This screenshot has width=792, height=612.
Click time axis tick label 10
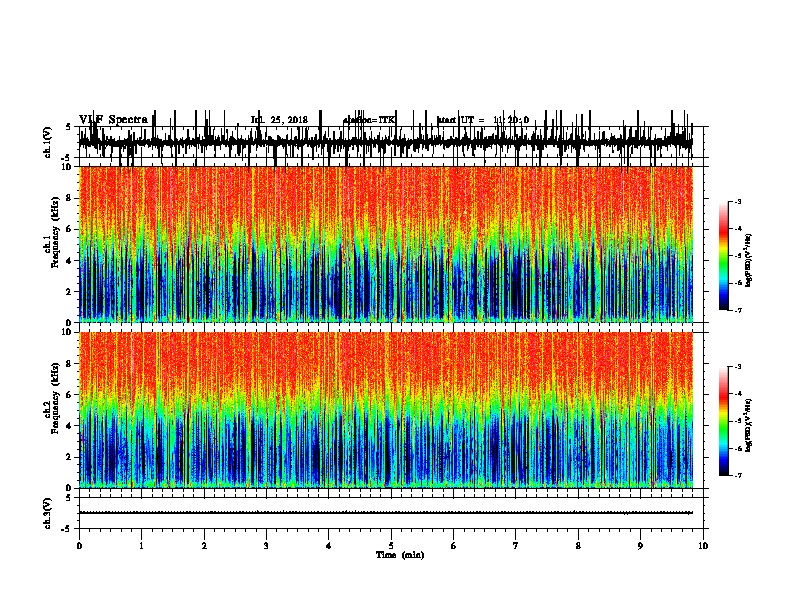pyautogui.click(x=703, y=546)
